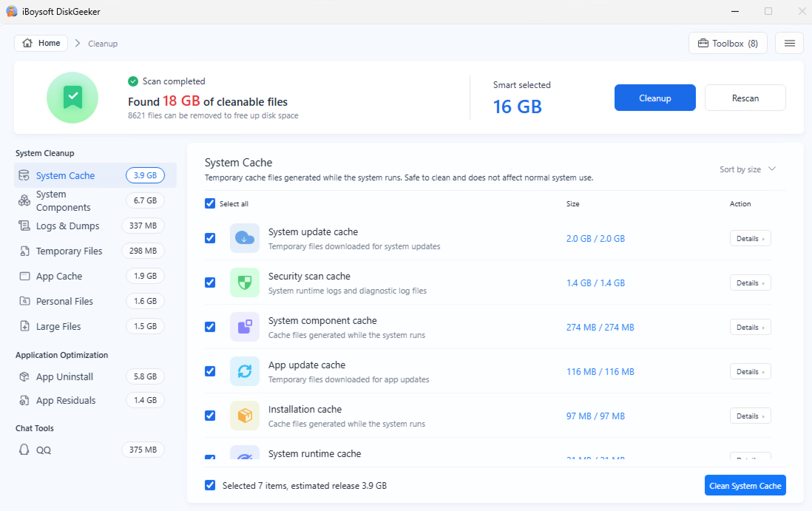Click the System component cache icon
This screenshot has width=812, height=511.
pos(245,327)
